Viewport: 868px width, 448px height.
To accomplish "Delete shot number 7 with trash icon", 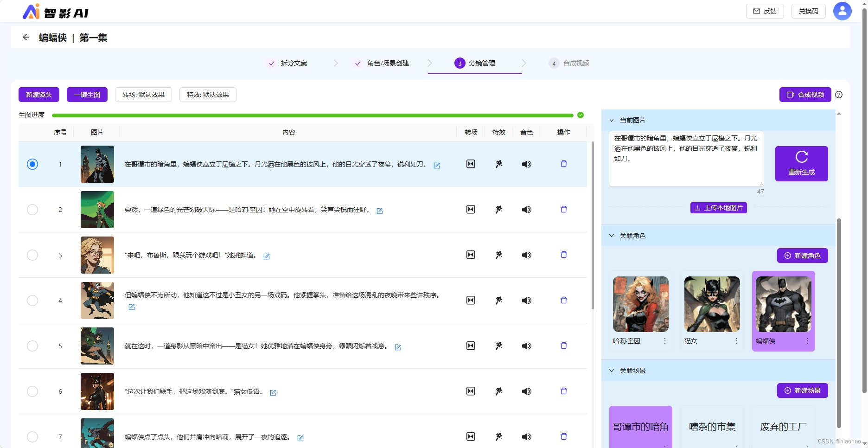I will tap(564, 436).
